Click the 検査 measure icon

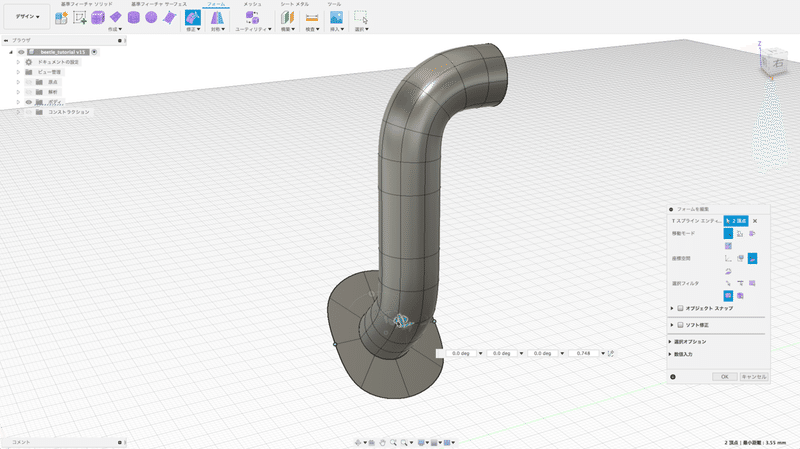click(x=312, y=18)
